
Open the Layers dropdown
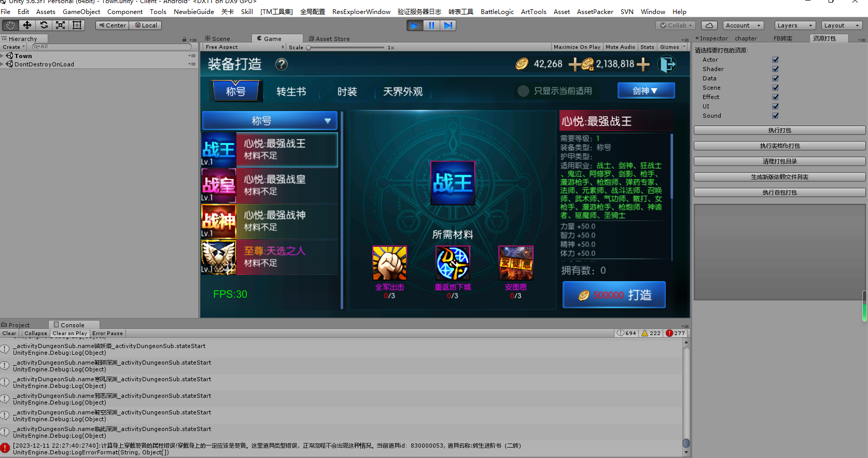pyautogui.click(x=795, y=25)
